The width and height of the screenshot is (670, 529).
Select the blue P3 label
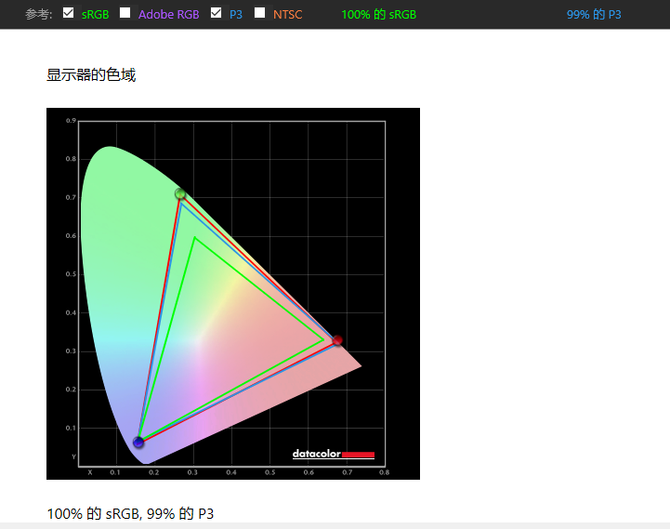point(236,15)
